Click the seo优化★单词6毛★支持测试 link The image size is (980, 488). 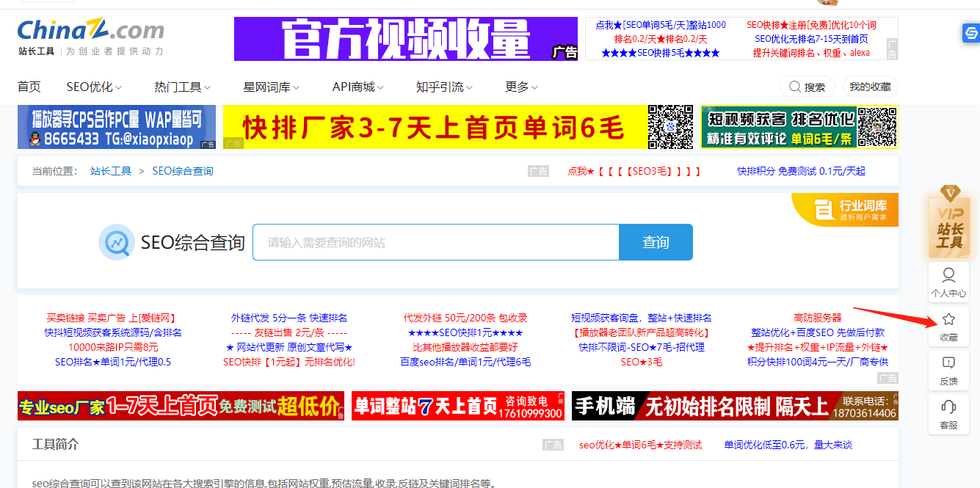click(641, 445)
